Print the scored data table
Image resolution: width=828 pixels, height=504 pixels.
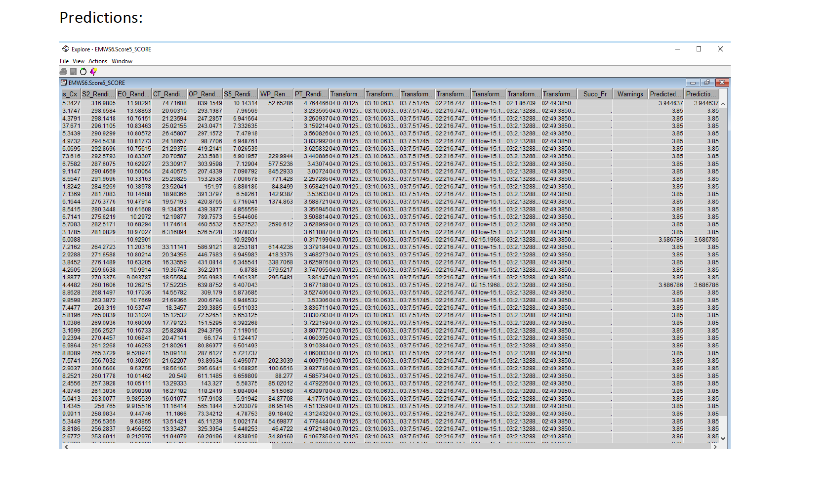pos(64,72)
